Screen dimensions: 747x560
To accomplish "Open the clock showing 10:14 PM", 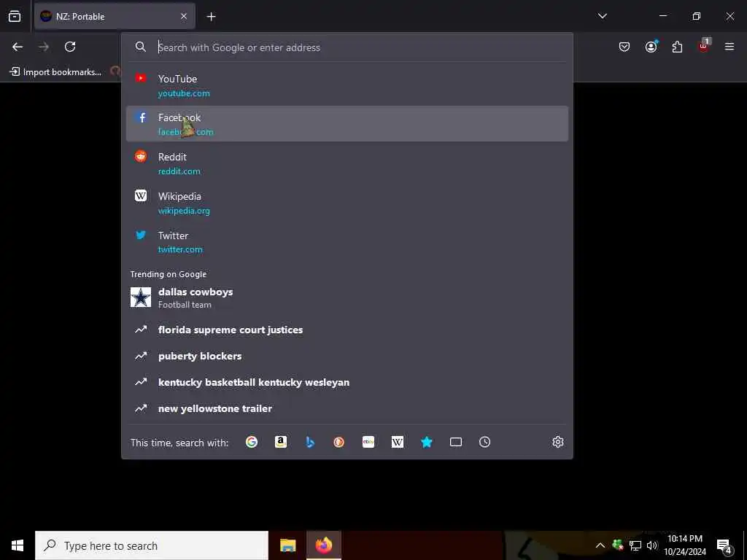I will click(x=684, y=545).
